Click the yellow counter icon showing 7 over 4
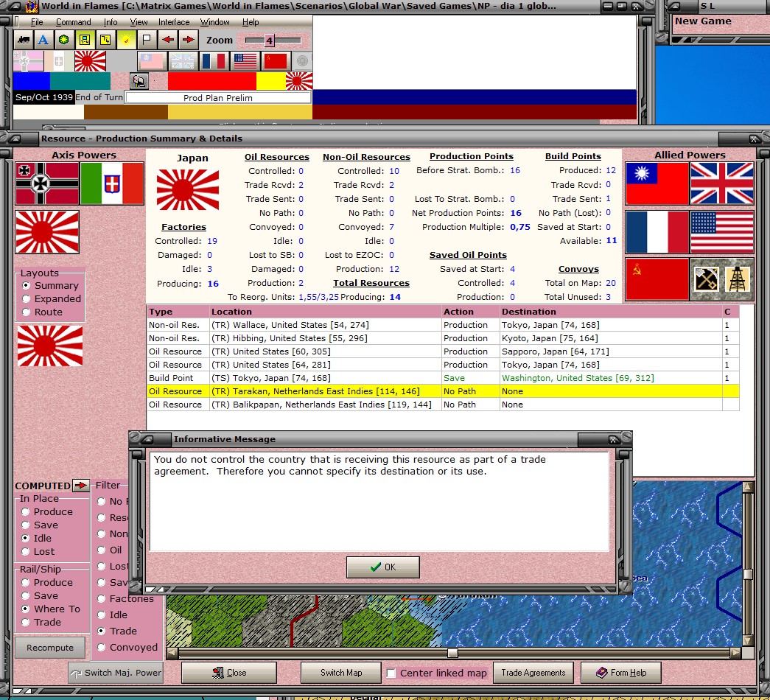Viewport: 770px width, 700px height. [x=105, y=40]
